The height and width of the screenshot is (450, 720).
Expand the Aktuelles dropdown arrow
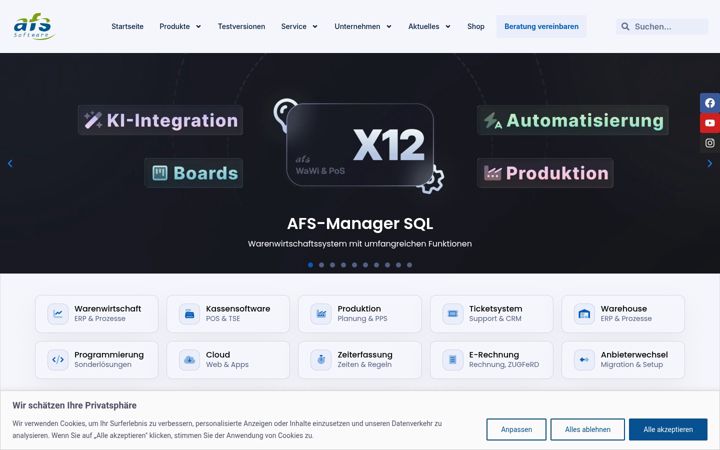point(448,27)
